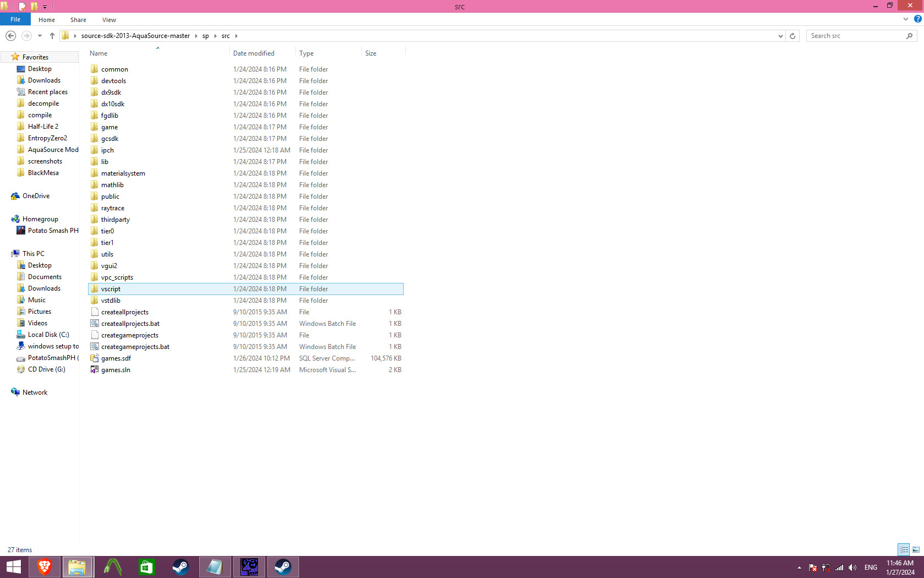Viewport: 924px width, 578px height.
Task: Switch to details view layout
Action: pos(904,549)
